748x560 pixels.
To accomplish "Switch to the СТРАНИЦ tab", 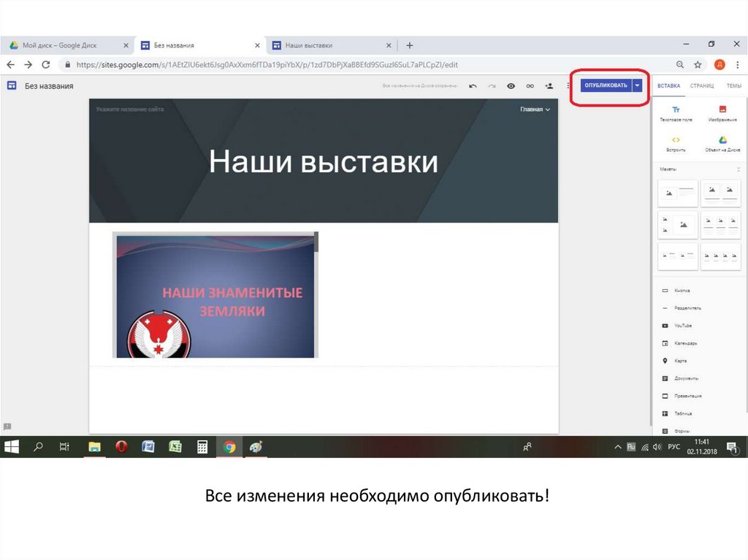I will 702,86.
